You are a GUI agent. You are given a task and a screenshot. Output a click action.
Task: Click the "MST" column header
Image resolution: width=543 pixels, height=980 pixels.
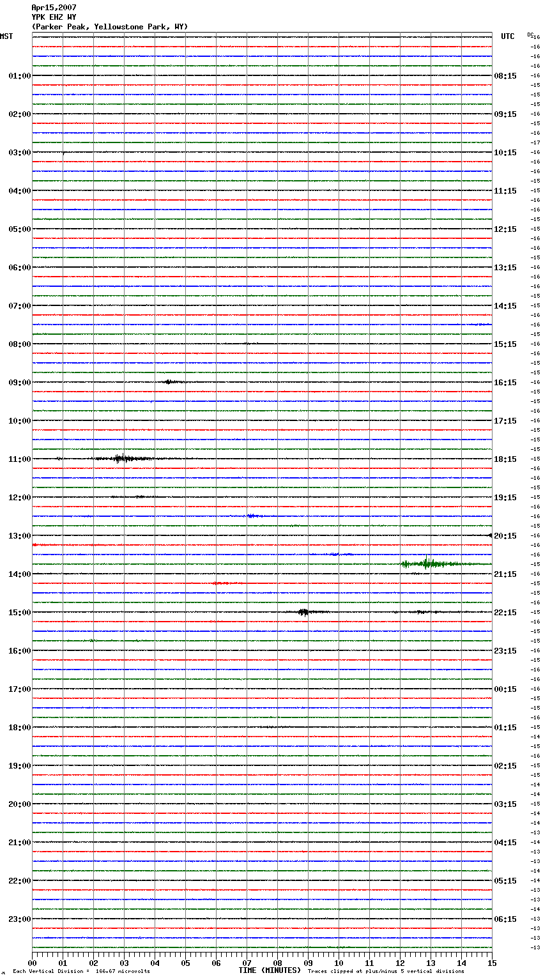point(6,36)
